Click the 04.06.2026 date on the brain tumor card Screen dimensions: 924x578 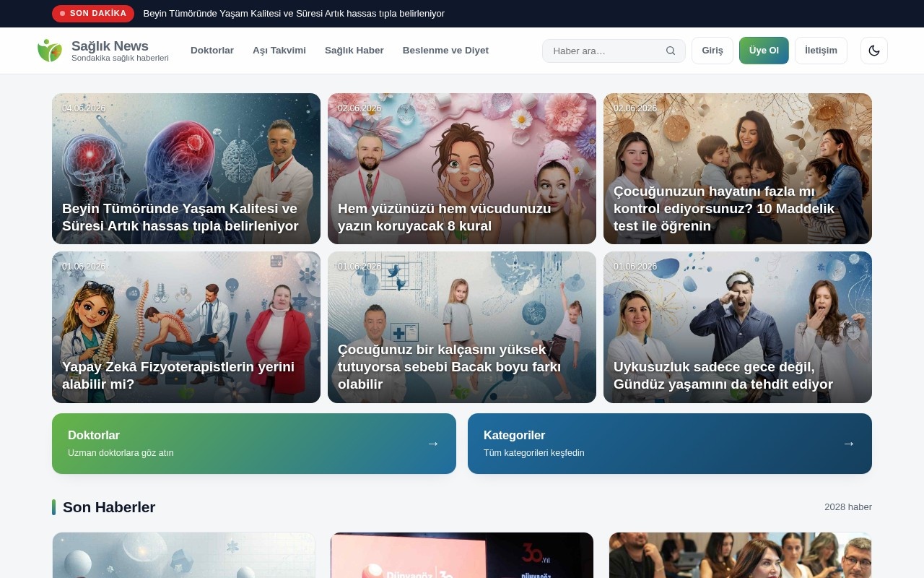pyautogui.click(x=84, y=108)
